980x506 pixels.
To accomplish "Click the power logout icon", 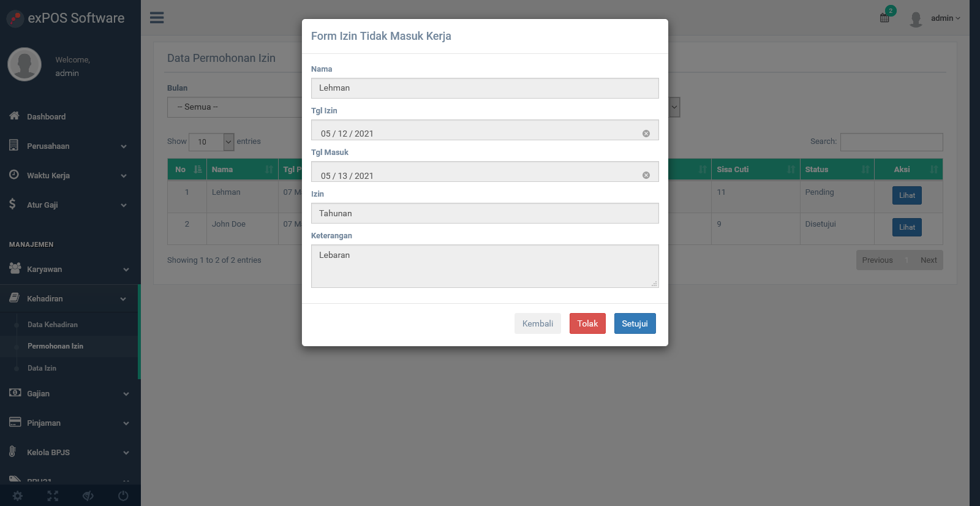I will [x=123, y=496].
